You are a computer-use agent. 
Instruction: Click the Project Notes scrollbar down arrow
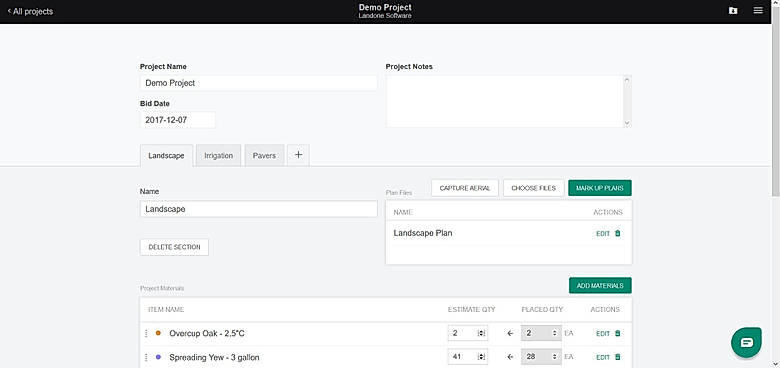click(x=627, y=123)
